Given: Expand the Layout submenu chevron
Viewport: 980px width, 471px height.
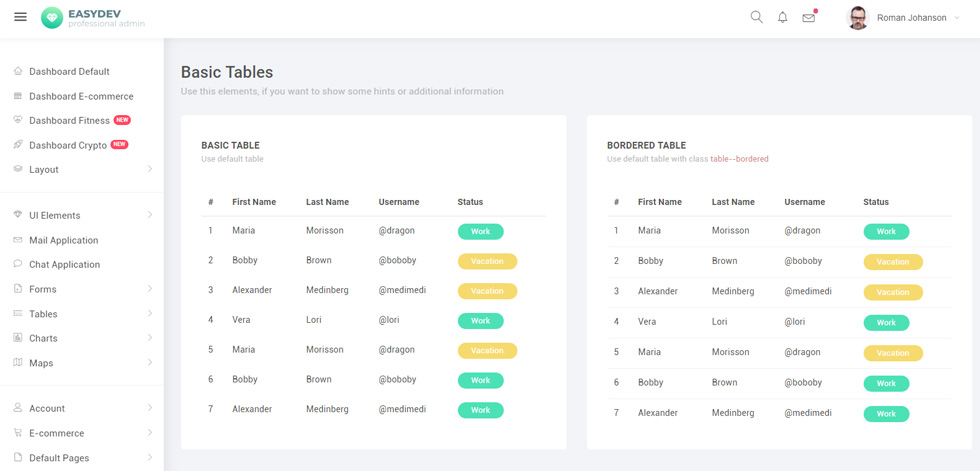Looking at the screenshot, I should pyautogui.click(x=150, y=169).
